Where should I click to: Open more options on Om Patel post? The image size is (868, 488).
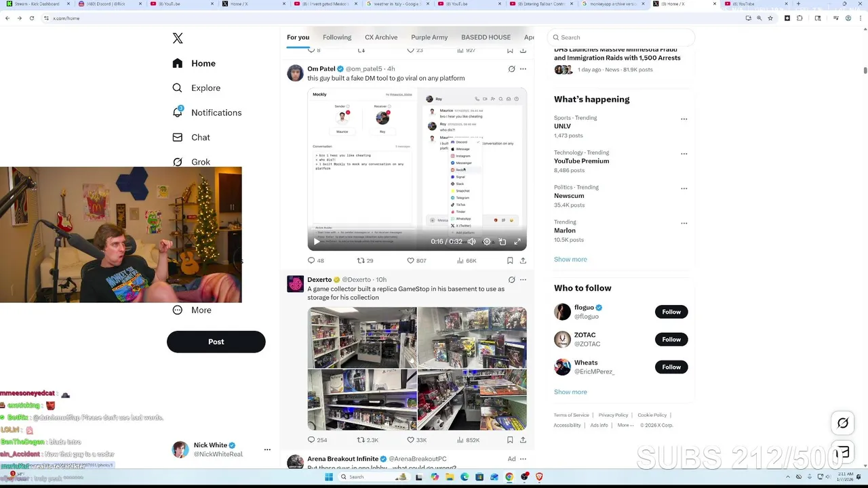(523, 69)
